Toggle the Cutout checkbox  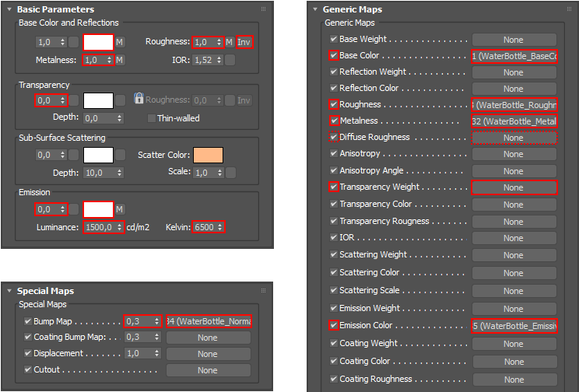[x=28, y=369]
